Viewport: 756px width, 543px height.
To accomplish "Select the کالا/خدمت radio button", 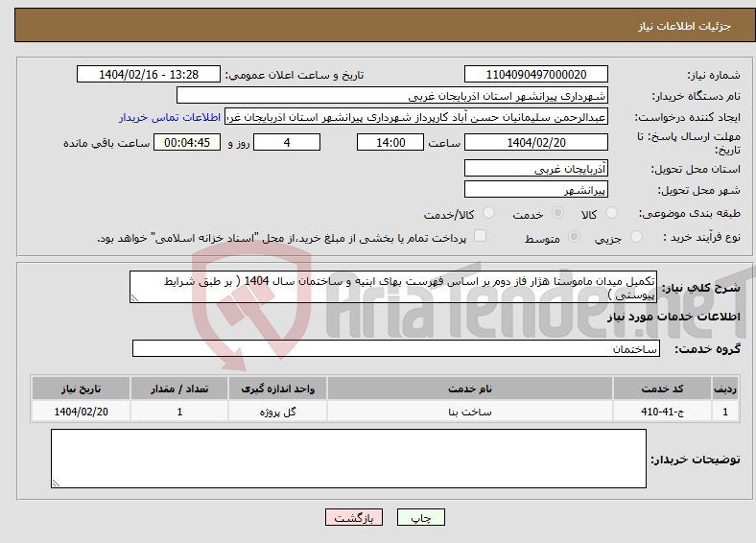I will tap(489, 213).
